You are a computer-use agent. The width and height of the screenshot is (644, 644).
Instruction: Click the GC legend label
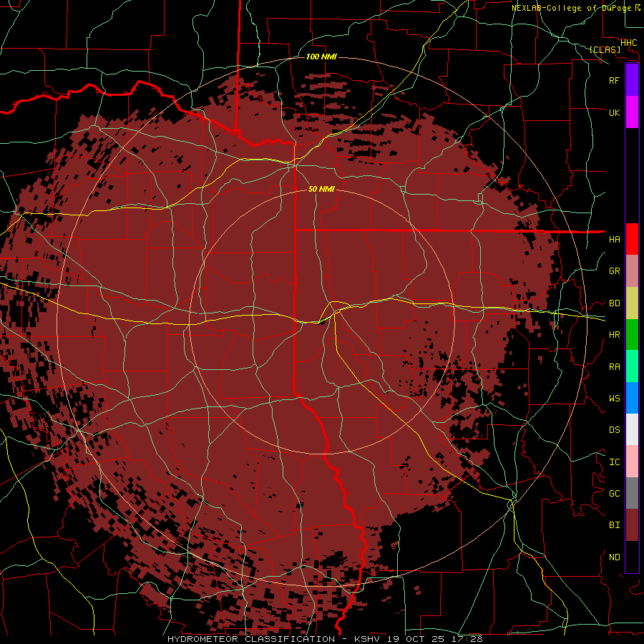tap(614, 493)
